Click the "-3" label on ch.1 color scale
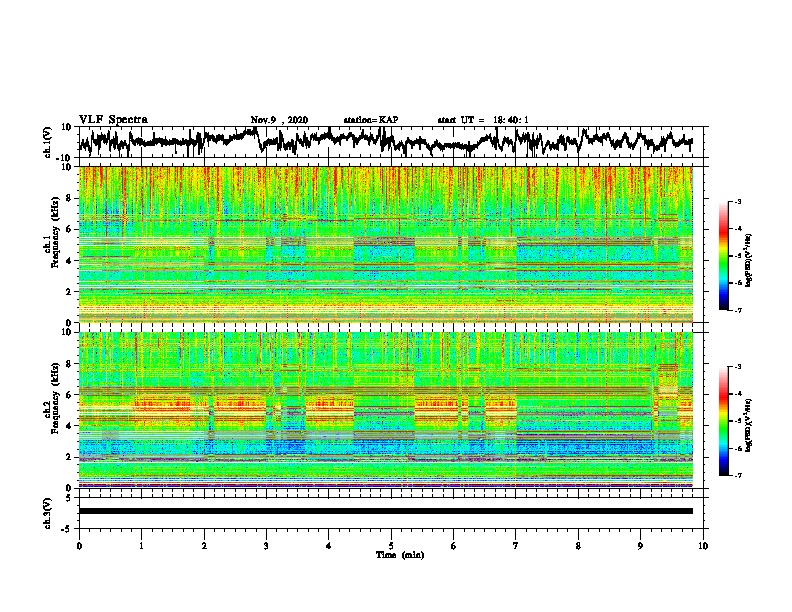 pos(738,201)
